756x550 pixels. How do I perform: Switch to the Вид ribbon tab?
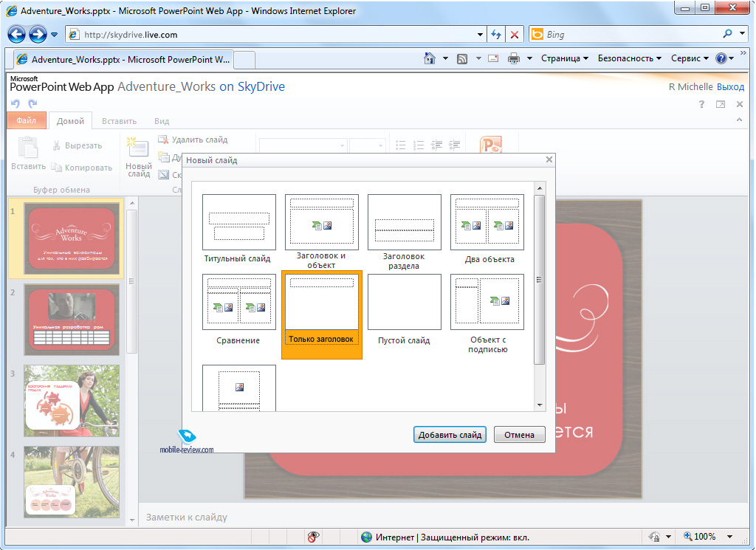point(162,121)
